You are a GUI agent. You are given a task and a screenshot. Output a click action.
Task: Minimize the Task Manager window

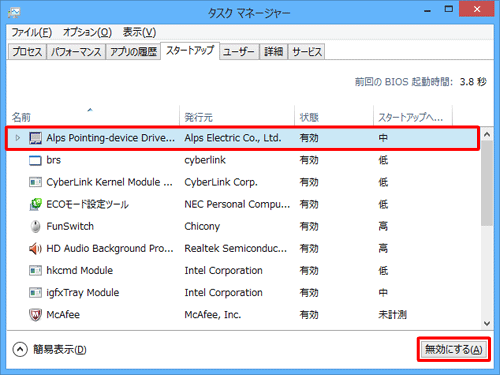point(427,10)
